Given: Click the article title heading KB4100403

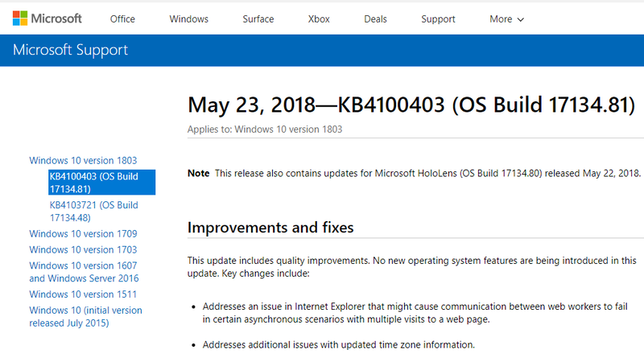Looking at the screenshot, I should pos(407,105).
